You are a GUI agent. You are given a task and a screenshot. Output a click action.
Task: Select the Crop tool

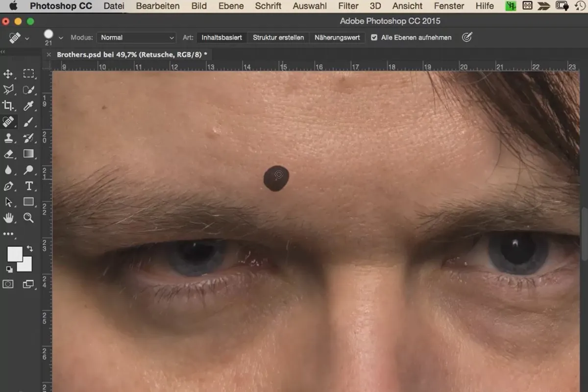[8, 105]
